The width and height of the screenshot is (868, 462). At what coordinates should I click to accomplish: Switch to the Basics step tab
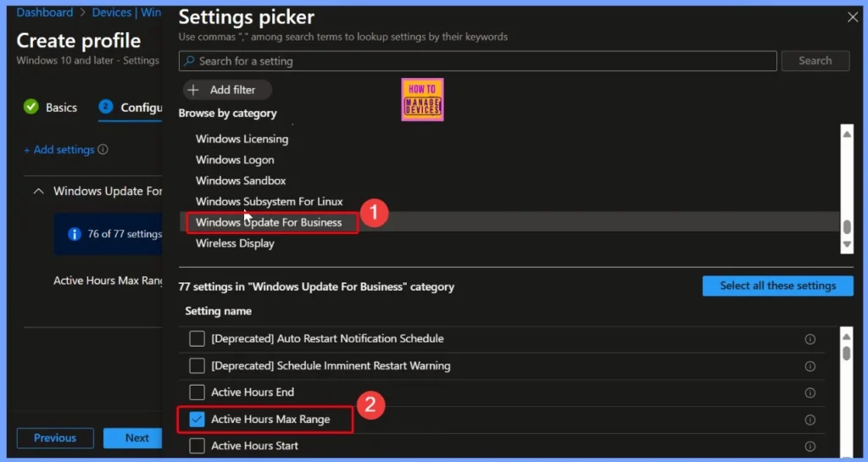50,108
